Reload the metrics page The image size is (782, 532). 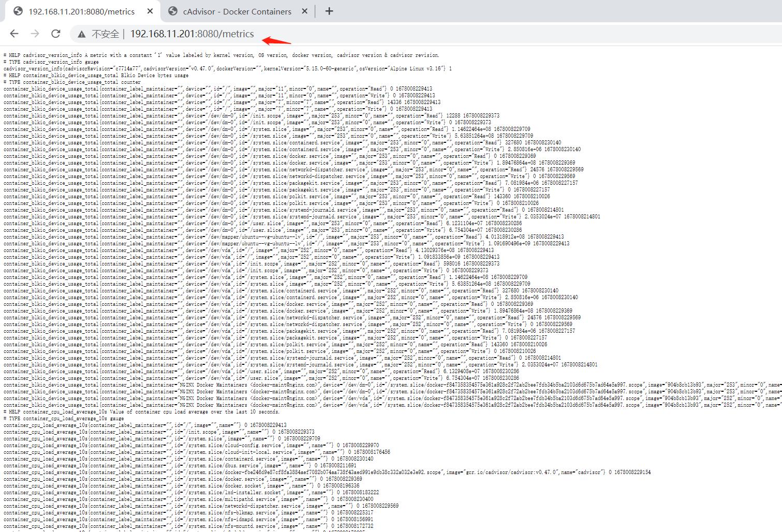[x=55, y=34]
